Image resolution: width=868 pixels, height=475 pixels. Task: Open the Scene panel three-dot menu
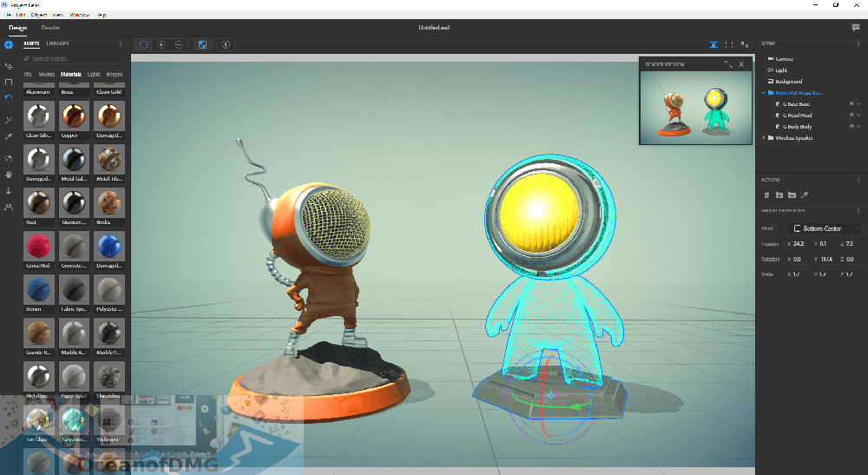(x=858, y=43)
